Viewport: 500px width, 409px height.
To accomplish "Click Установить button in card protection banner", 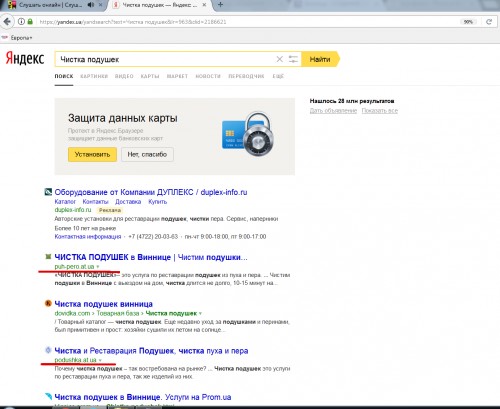I will tap(92, 155).
